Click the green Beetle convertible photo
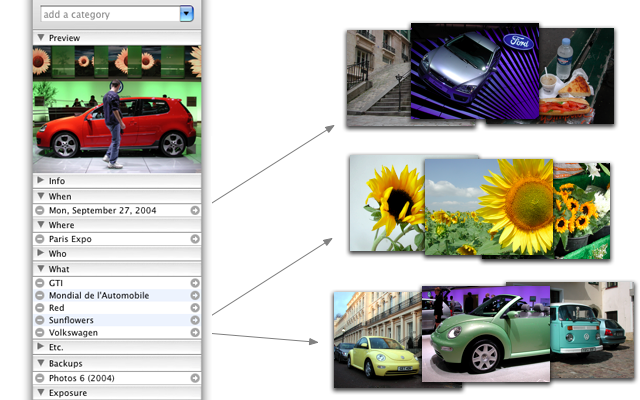The width and height of the screenshot is (640, 400). pos(486,335)
